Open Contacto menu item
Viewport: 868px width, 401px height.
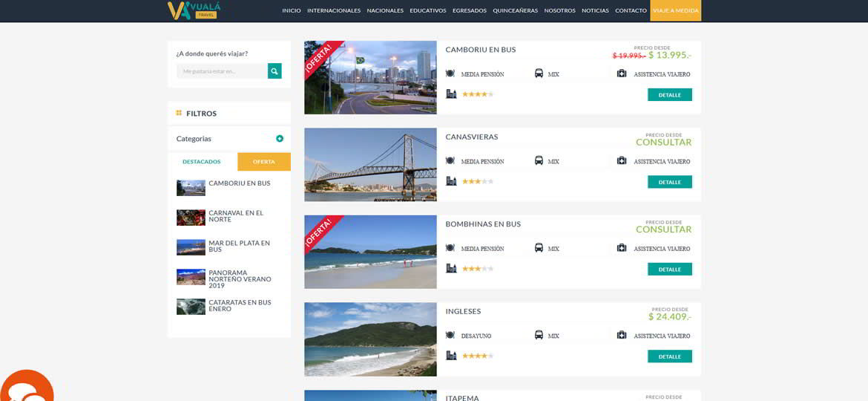[x=631, y=10]
